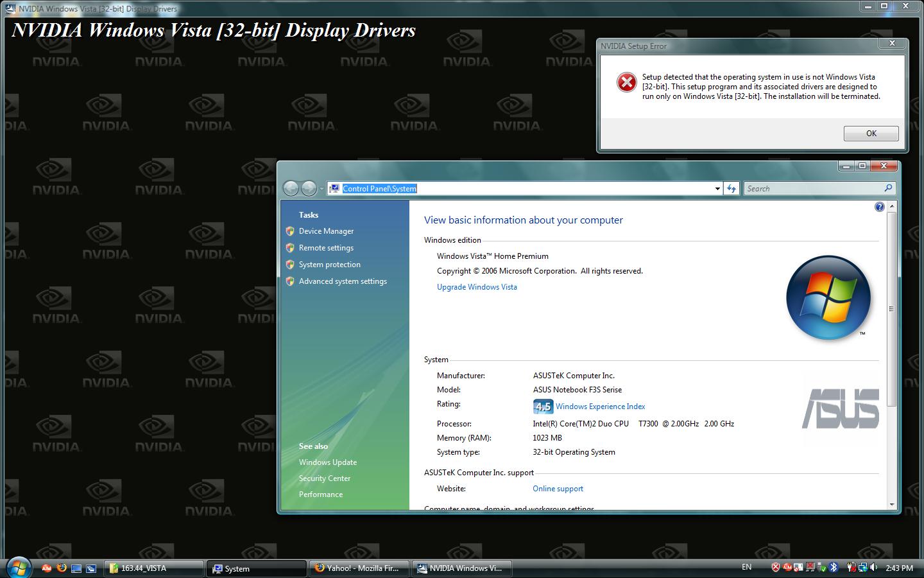Launch AIM from Quick Launch

point(46,568)
